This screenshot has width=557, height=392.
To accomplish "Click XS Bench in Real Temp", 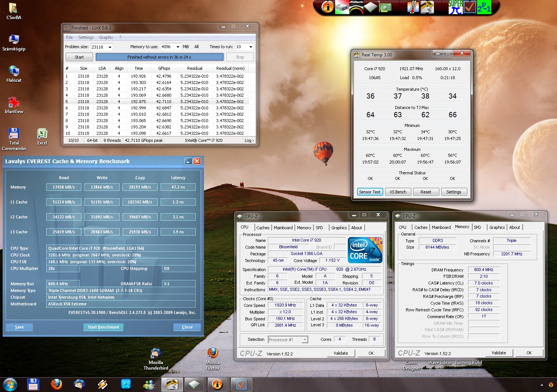I will click(x=398, y=192).
